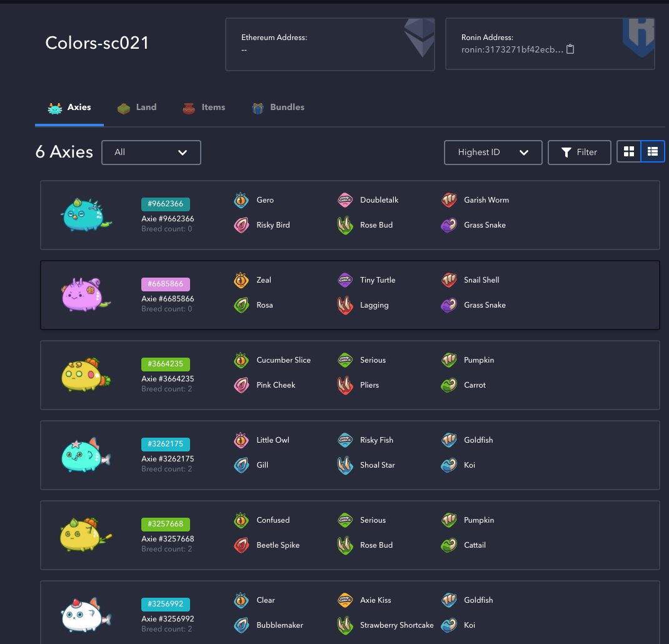Click the Clear eyes icon
Image resolution: width=669 pixels, height=644 pixels.
coord(241,600)
